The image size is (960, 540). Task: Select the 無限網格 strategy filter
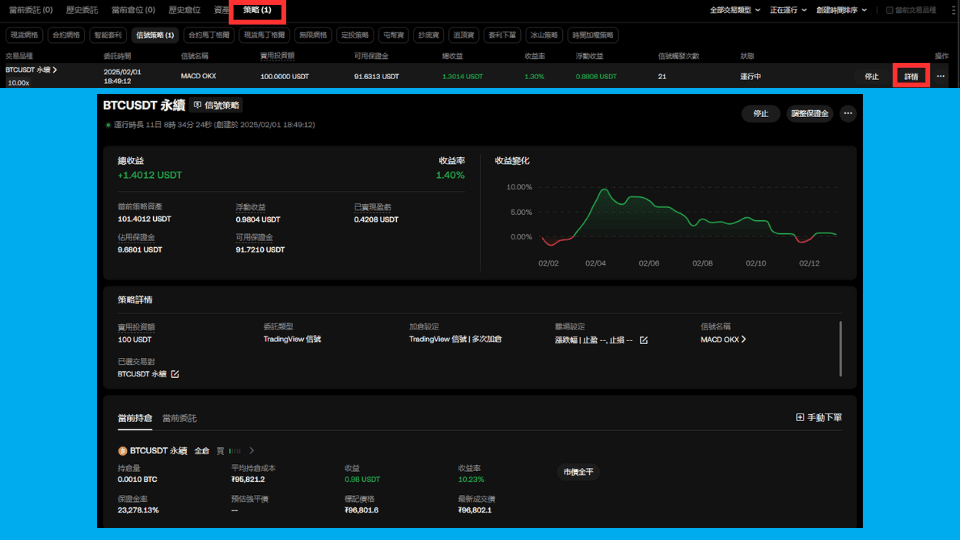point(313,35)
